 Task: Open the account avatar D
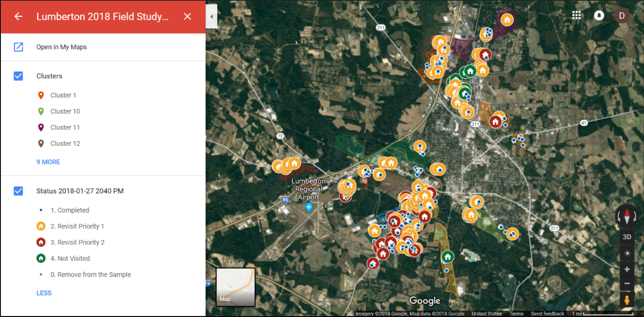pyautogui.click(x=622, y=16)
